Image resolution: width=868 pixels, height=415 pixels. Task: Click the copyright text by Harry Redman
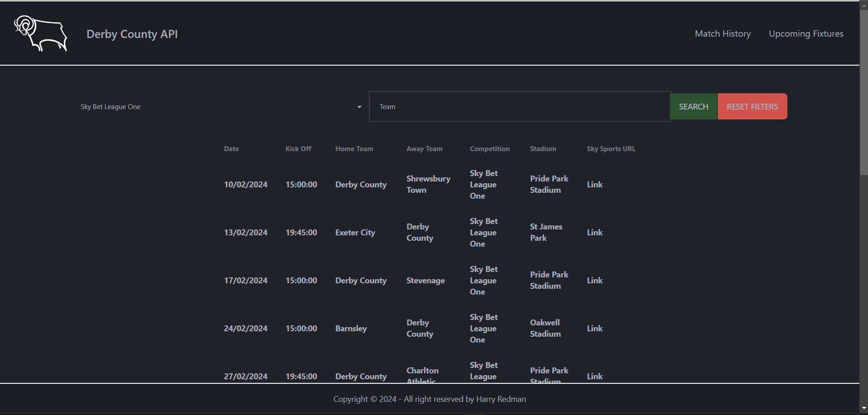pyautogui.click(x=429, y=399)
